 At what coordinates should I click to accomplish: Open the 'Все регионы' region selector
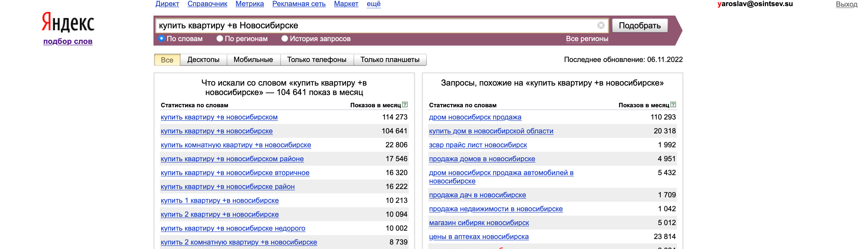click(587, 39)
